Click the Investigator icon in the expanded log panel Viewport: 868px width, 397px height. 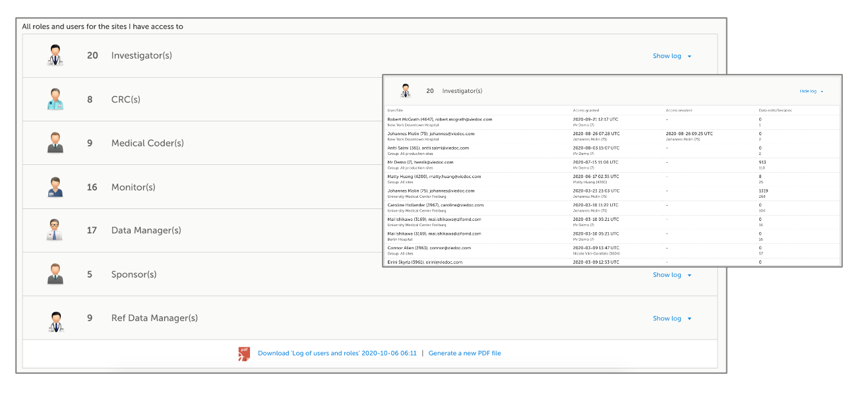click(406, 91)
